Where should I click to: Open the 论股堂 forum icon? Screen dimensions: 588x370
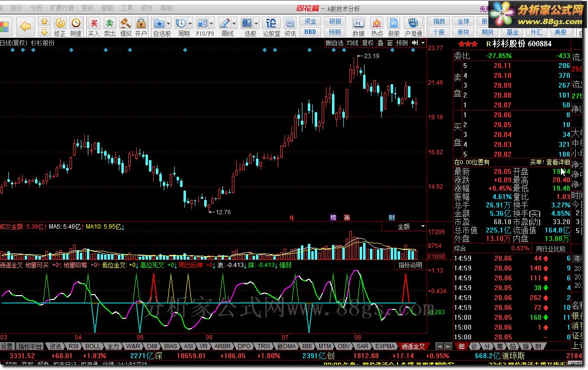click(x=271, y=27)
